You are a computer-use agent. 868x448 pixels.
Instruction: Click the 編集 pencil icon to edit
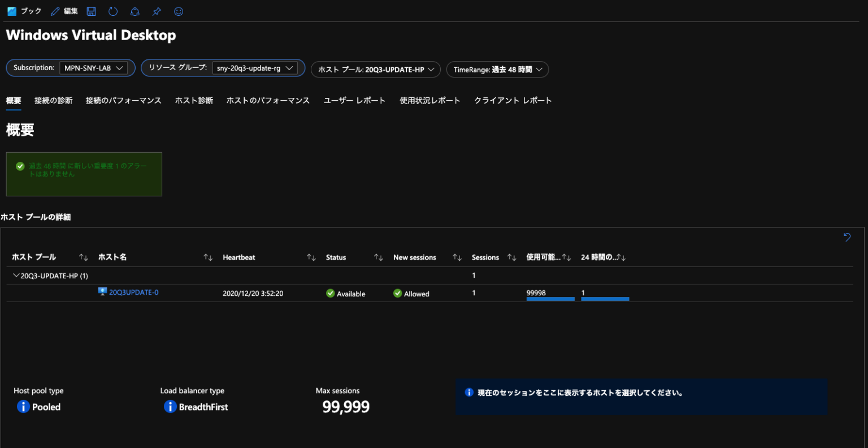pos(55,11)
